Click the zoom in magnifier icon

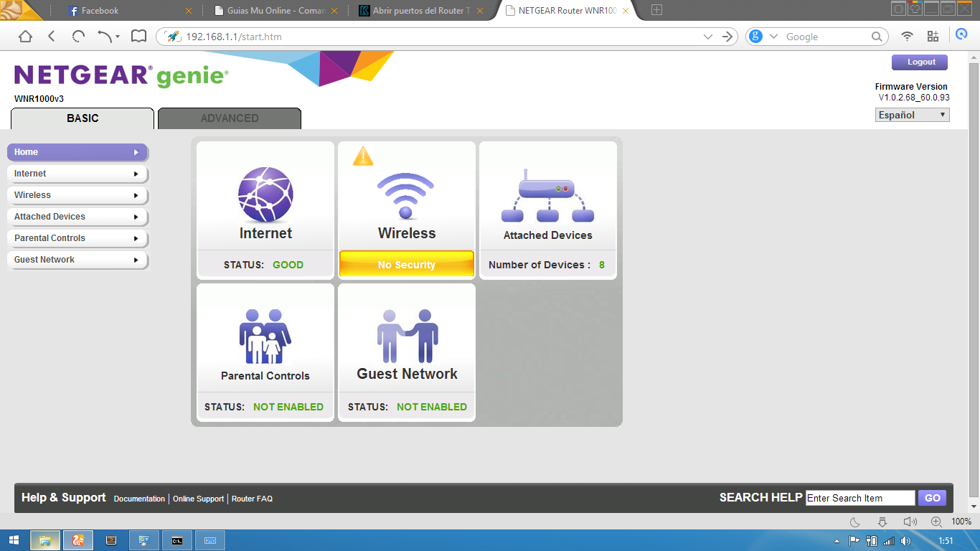coord(936,522)
